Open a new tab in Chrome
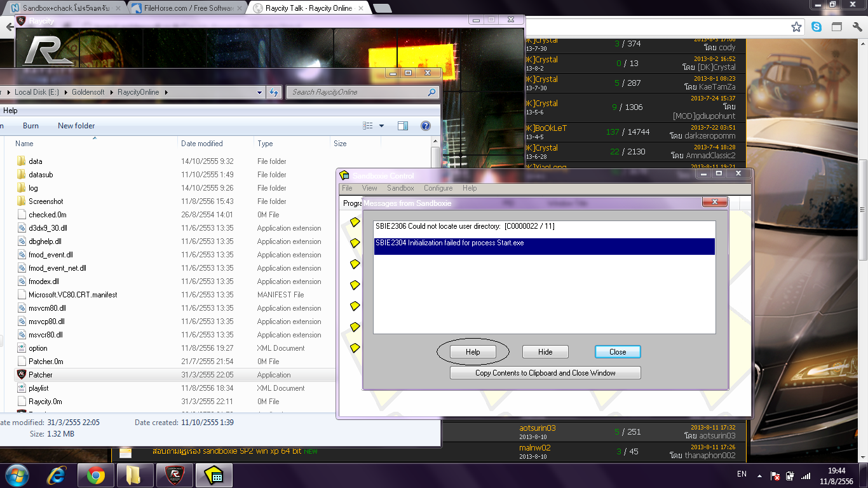The image size is (868, 488). click(383, 8)
